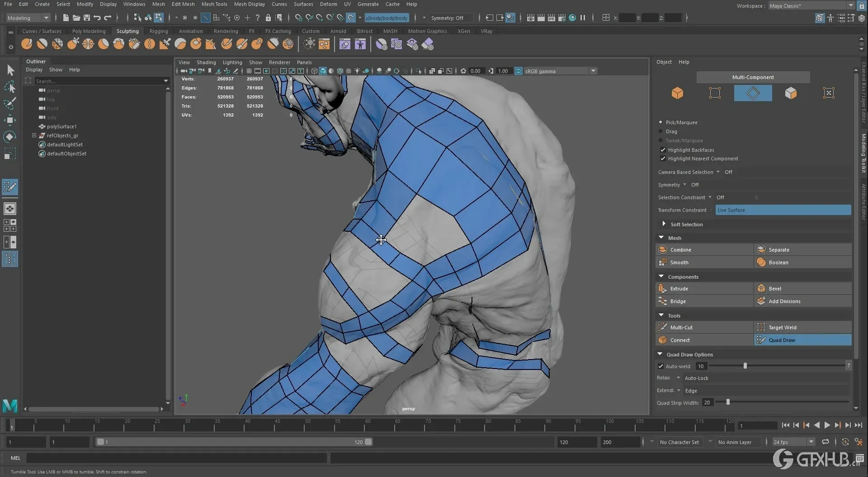Expand refObjects_gr in the Outliner
868x477 pixels.
click(34, 135)
